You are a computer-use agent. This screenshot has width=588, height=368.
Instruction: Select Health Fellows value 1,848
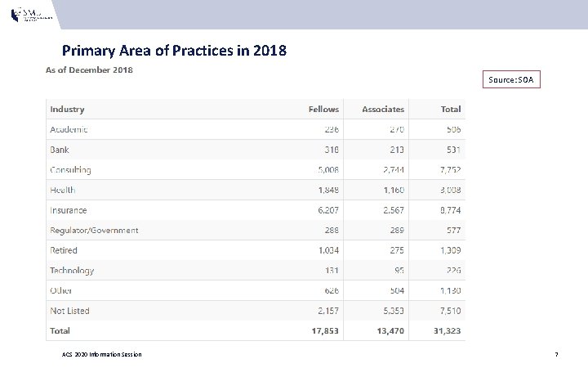(x=328, y=190)
